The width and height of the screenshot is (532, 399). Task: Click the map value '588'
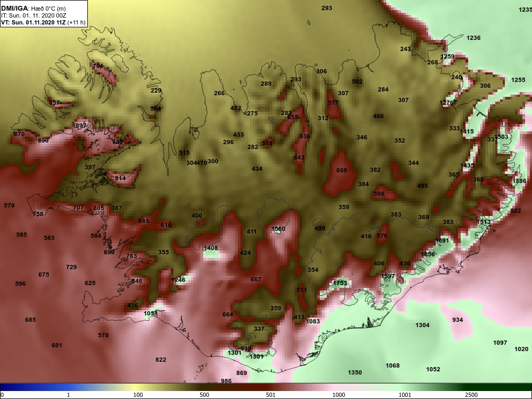[268, 143]
